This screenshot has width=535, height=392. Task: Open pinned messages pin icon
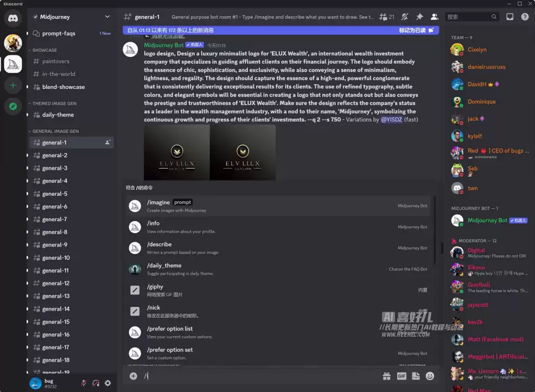(x=419, y=17)
